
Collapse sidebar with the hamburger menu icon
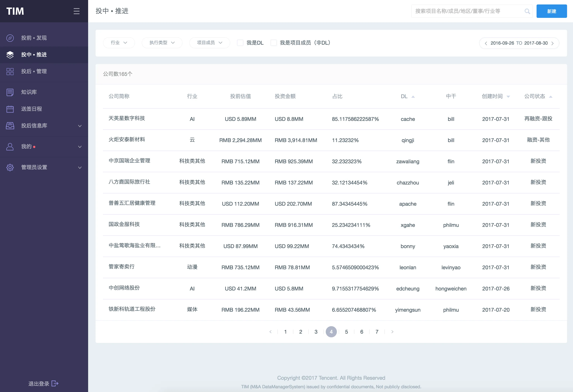(x=76, y=11)
